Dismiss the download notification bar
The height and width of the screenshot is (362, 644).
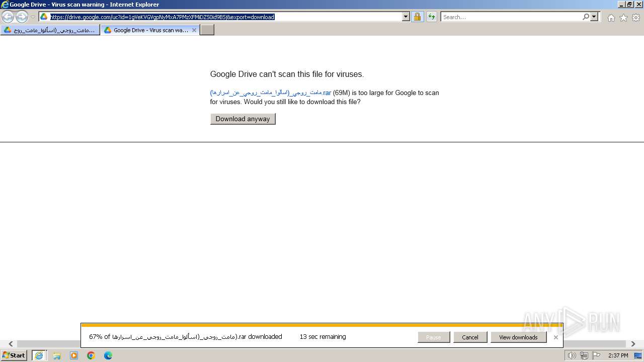click(x=555, y=337)
